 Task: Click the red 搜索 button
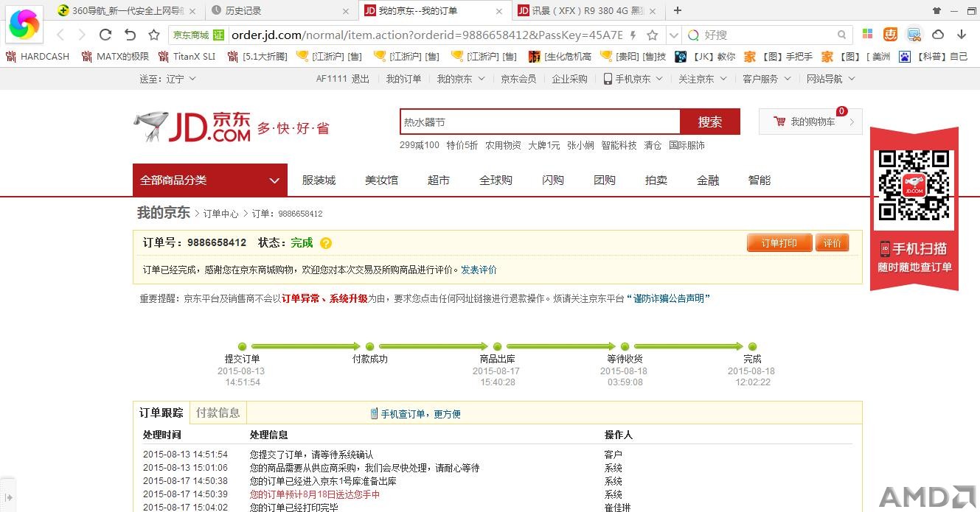[x=710, y=122]
